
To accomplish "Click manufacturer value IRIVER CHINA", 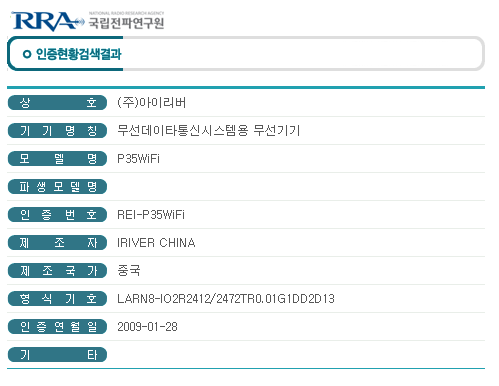I will (x=156, y=243).
